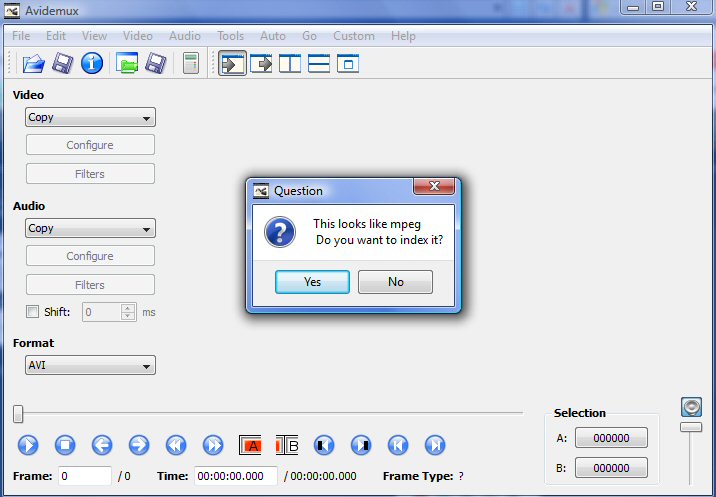Screen dimensions: 716x497
Task: Open the Tools menu
Action: click(230, 36)
